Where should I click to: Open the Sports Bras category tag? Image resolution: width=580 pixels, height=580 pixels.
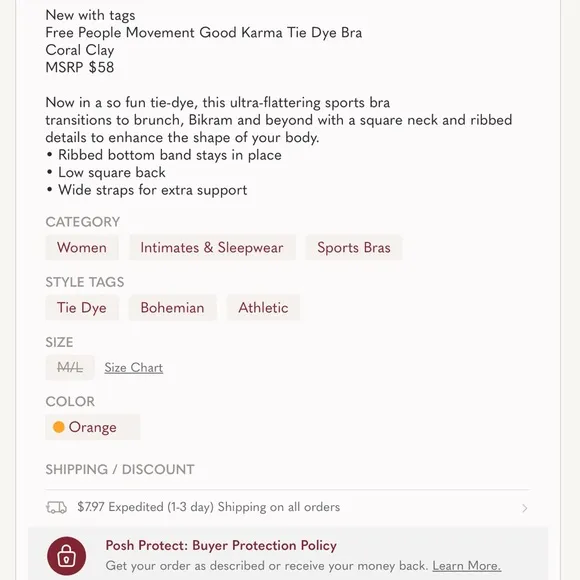click(x=354, y=247)
